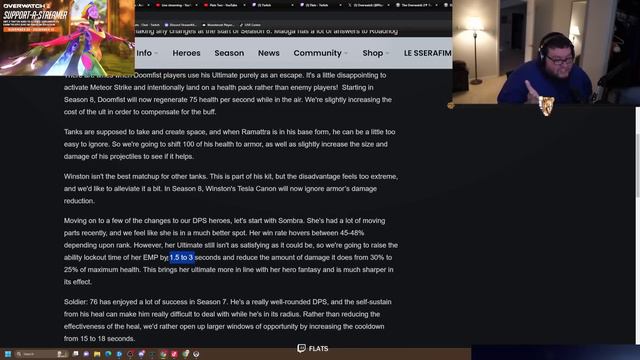Go to the Season page
Viewport: 640px width, 360px height.
pos(229,53)
